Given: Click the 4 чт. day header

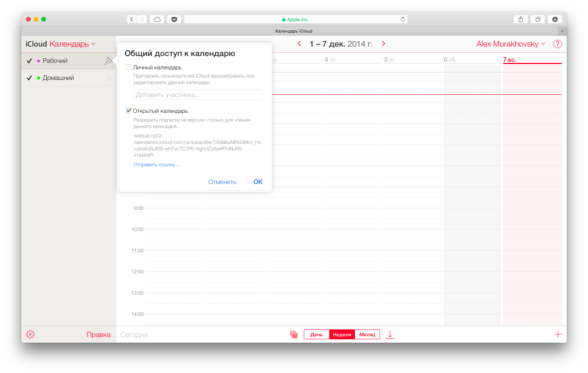Looking at the screenshot, I should tap(331, 59).
